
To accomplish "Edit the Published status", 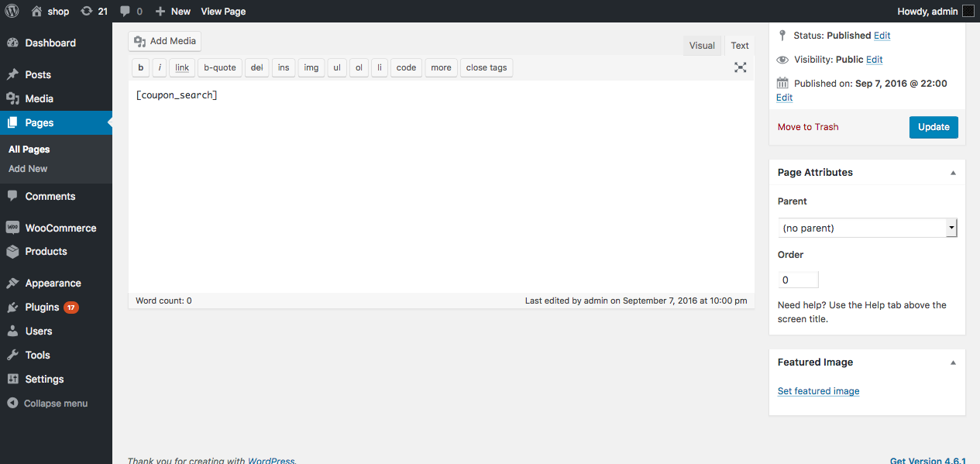I will coord(882,36).
